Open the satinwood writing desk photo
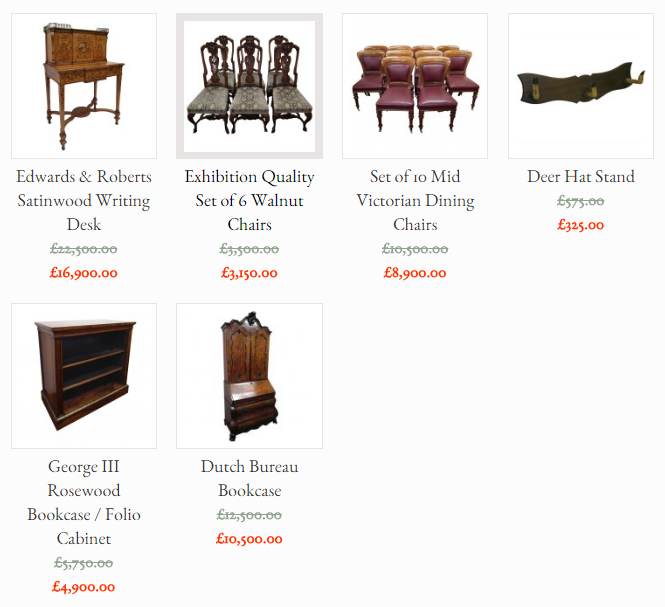 click(84, 86)
